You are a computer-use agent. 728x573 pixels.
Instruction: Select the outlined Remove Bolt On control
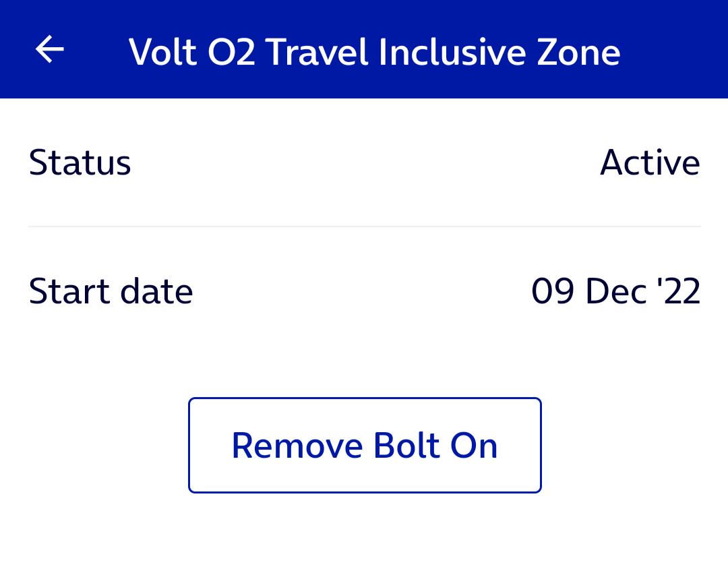click(364, 445)
